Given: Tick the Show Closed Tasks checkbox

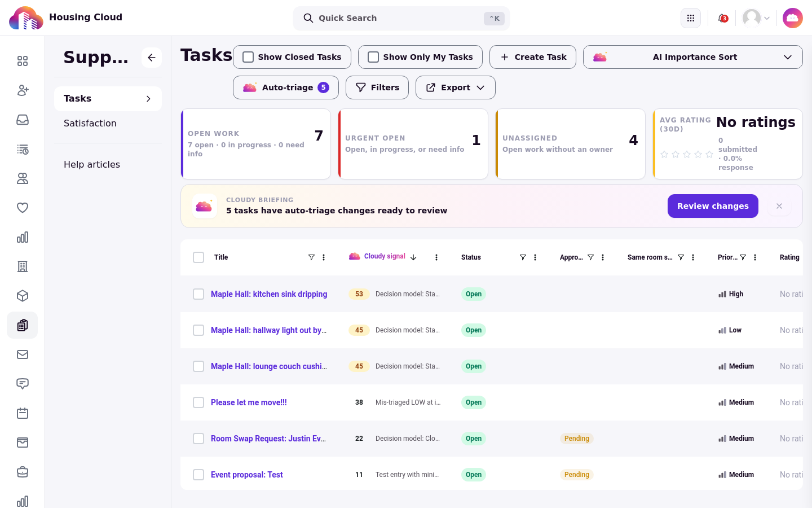Looking at the screenshot, I should coord(248,57).
